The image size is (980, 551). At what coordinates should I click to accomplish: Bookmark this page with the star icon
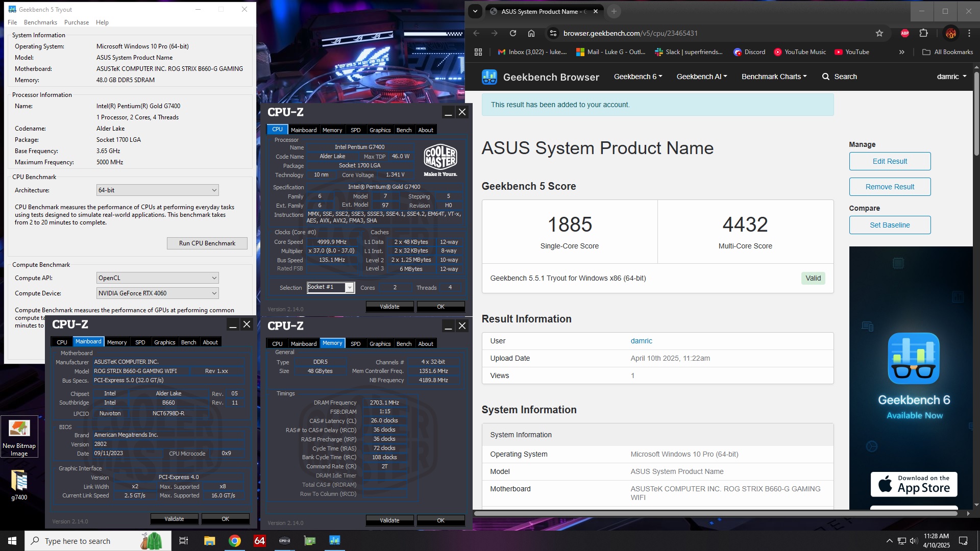pos(879,33)
